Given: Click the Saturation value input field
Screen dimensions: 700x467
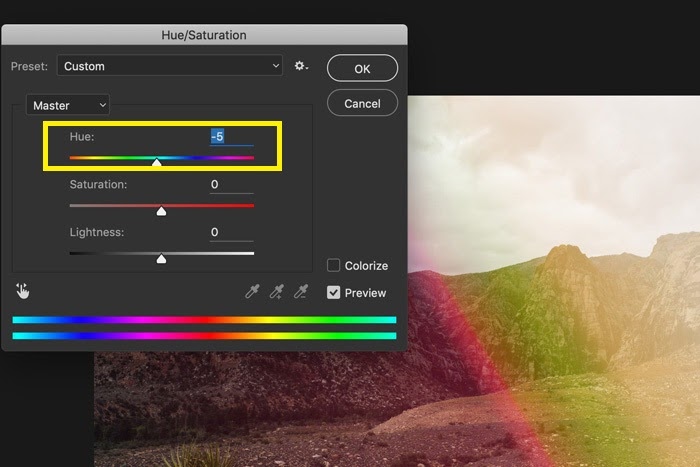Looking at the screenshot, I should [230, 184].
